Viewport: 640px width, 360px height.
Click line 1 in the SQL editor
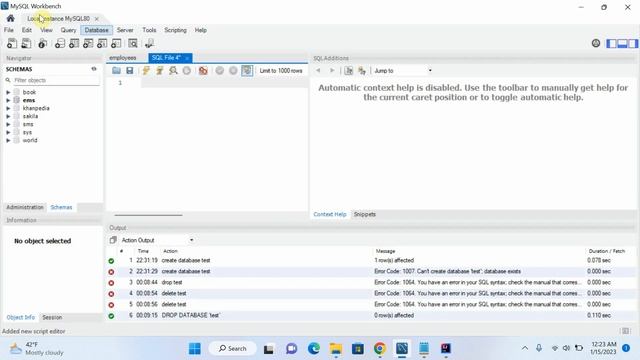pos(224,83)
